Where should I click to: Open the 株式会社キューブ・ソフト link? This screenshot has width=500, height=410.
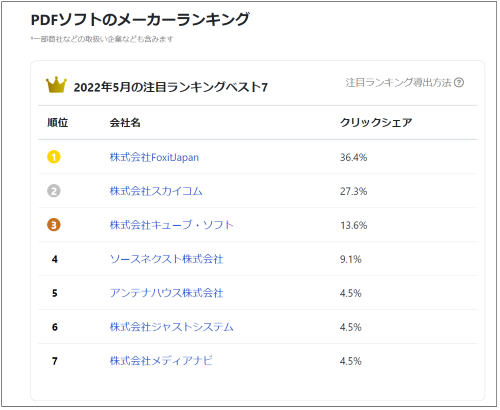pos(171,225)
